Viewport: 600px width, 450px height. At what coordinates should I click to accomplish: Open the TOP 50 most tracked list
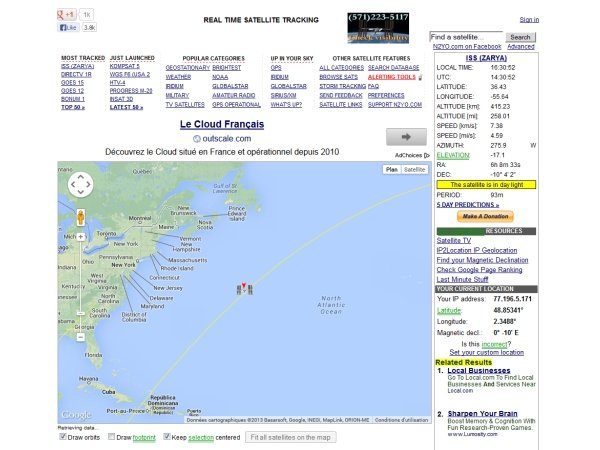[73, 107]
